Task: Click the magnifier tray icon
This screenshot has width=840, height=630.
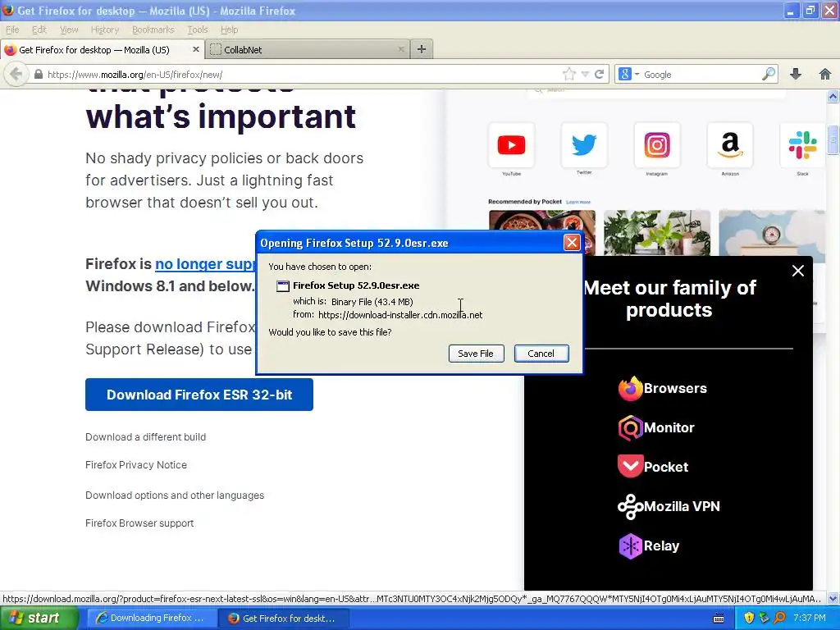Action: (779, 619)
